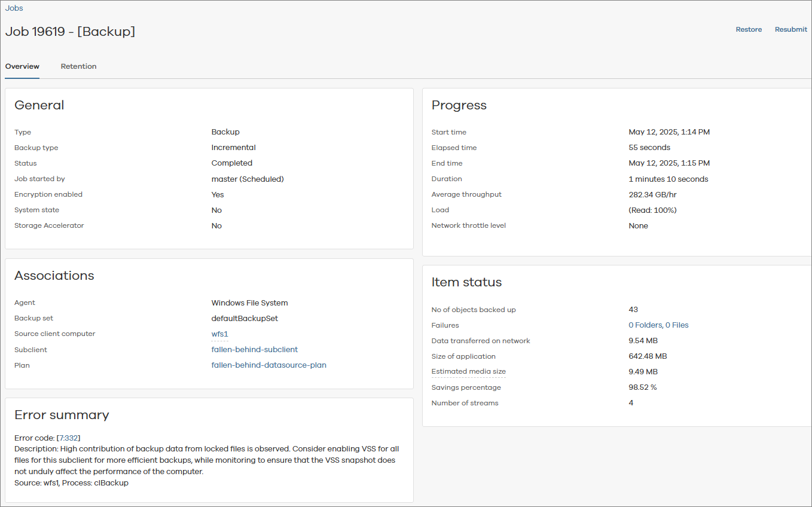812x507 pixels.
Task: Open the wfs1 source client computer
Action: tap(219, 334)
